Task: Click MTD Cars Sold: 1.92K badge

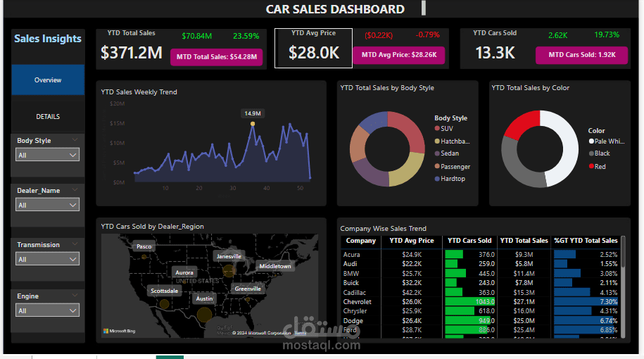Action: point(581,55)
